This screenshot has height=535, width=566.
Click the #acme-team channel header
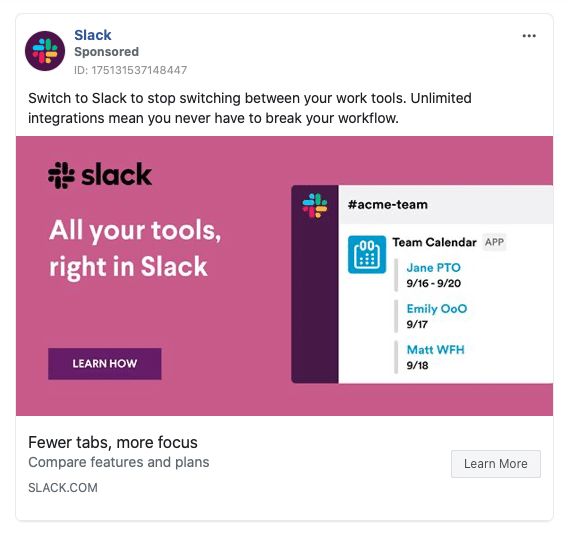388,205
